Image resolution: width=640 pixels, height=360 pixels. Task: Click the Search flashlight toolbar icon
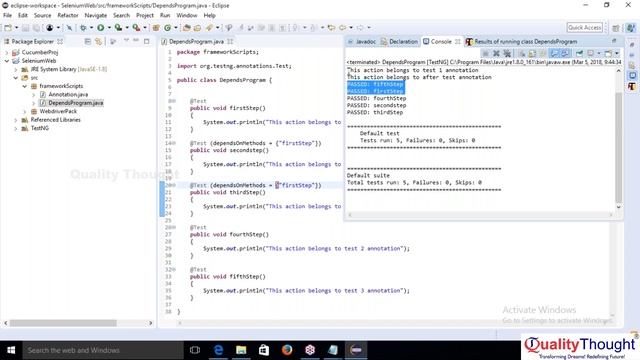(209, 28)
